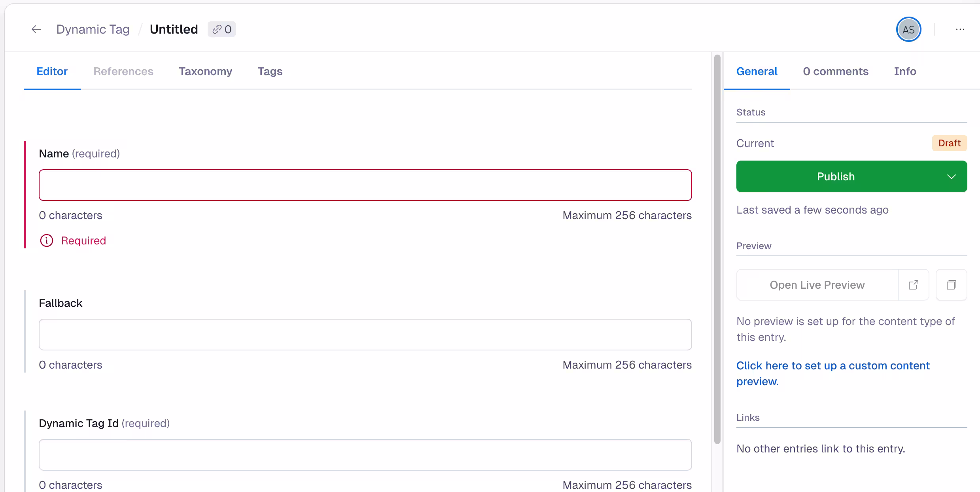Switch to the References tab
Viewport: 980px width, 492px height.
(123, 72)
